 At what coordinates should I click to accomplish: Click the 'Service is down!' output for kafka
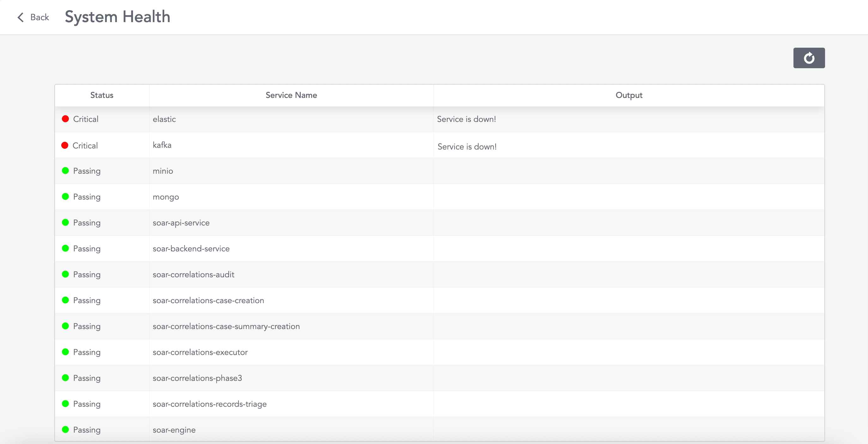(x=467, y=147)
